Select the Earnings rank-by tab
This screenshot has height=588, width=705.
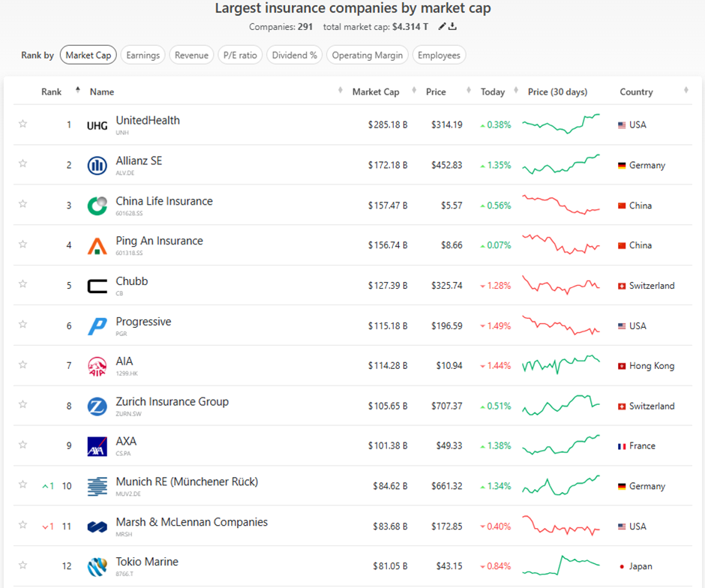tap(142, 55)
